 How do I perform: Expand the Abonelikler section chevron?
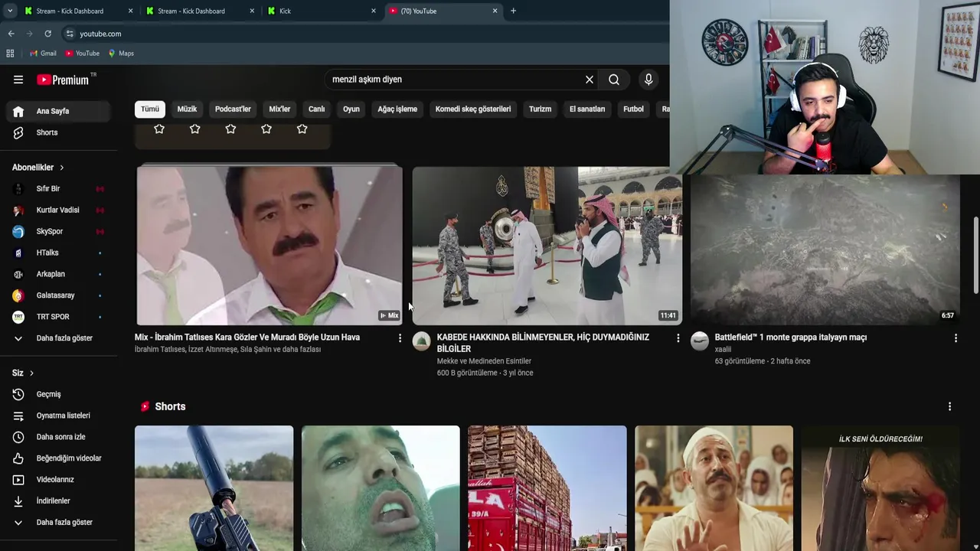62,168
